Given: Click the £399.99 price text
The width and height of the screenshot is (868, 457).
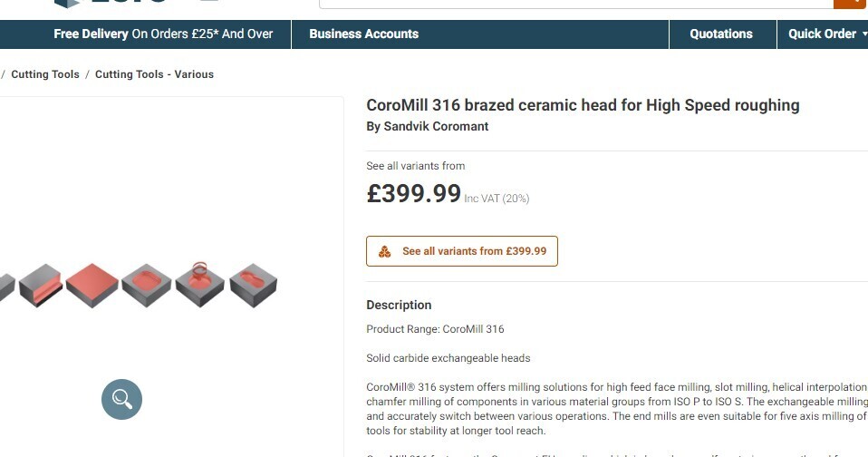Looking at the screenshot, I should pyautogui.click(x=413, y=193).
